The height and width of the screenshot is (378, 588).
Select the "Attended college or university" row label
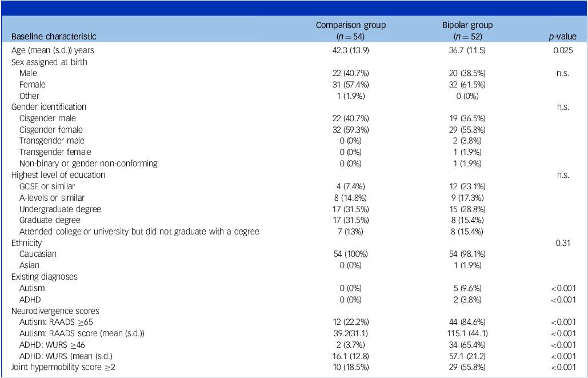click(139, 232)
